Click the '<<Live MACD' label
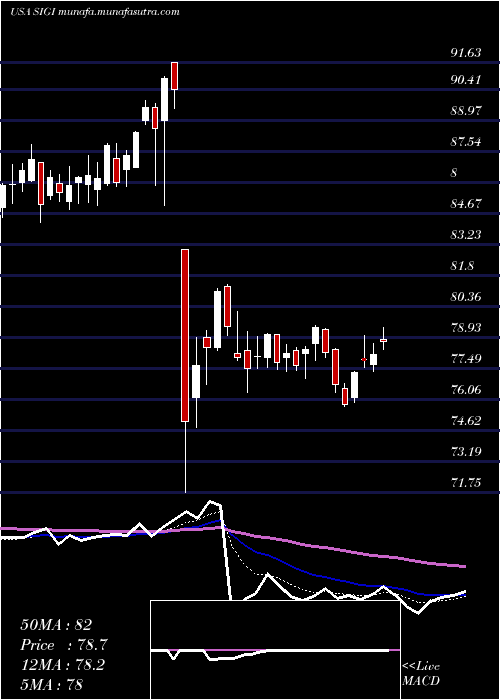The image size is (500, 700). pyautogui.click(x=421, y=673)
